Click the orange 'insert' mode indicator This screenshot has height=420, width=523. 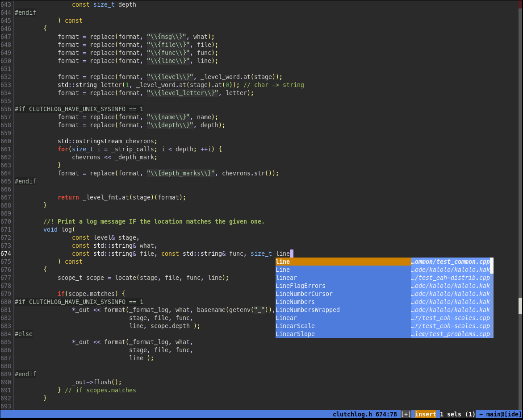click(425, 414)
